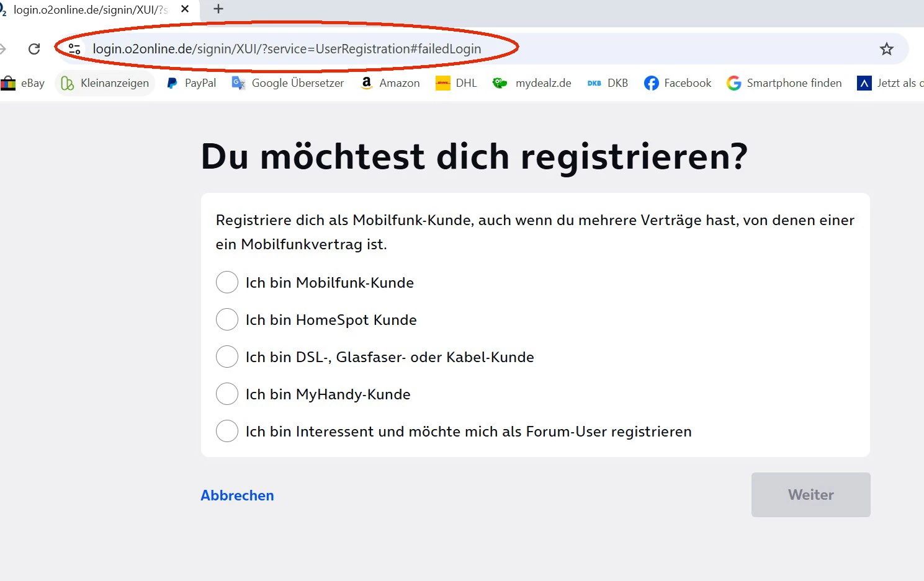Open the Kleinanzeigen bookmark
The image size is (924, 581).
(x=105, y=83)
